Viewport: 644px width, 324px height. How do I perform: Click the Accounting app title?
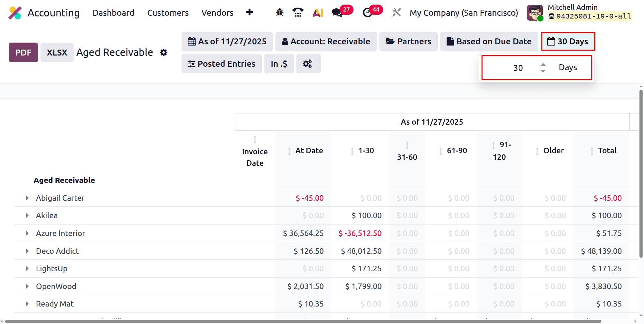[x=54, y=13]
